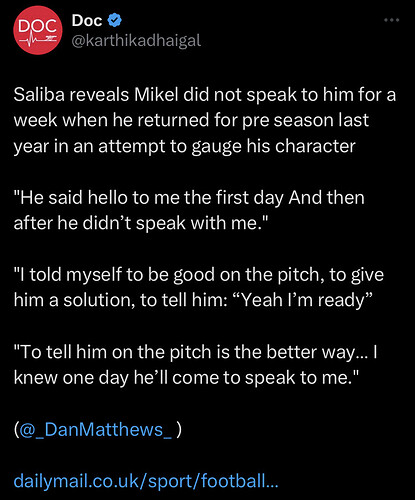Screen dimensions: 415x500
Task: Click the small cannon graphic in logo
Action: [x=51, y=38]
